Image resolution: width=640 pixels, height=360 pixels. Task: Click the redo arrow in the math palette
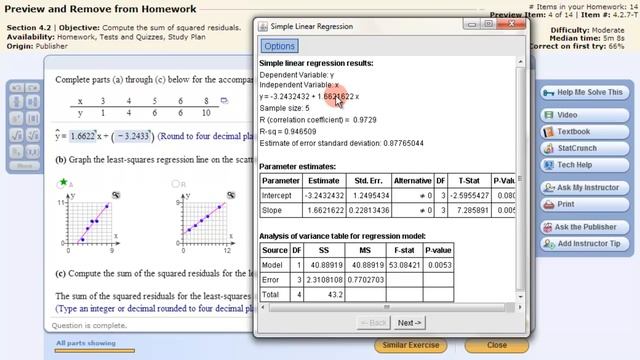pyautogui.click(x=33, y=88)
